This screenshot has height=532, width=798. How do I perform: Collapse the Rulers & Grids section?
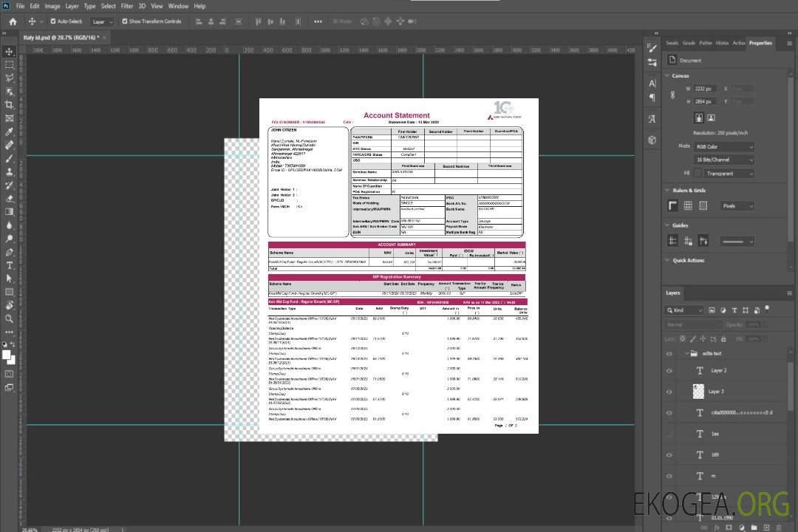pos(667,190)
